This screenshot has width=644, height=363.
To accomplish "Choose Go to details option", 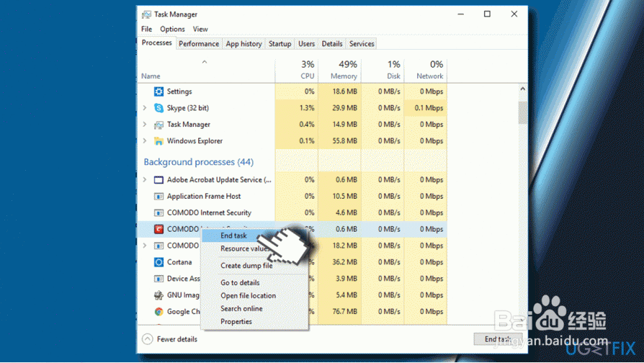I will 240,283.
